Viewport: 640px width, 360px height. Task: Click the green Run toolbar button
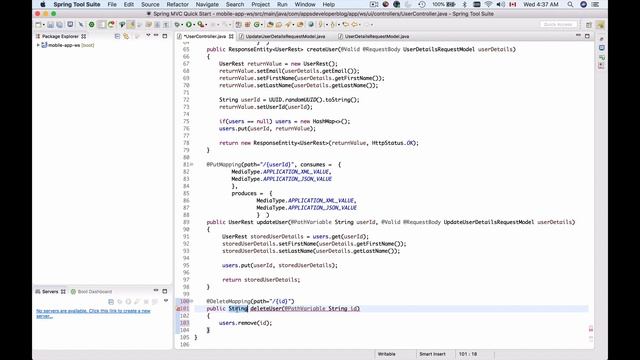(189, 24)
